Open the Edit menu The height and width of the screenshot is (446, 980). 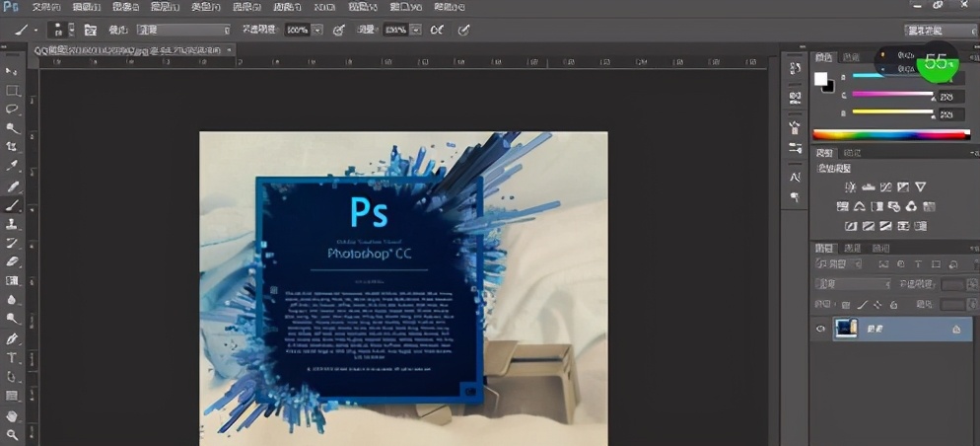88,7
